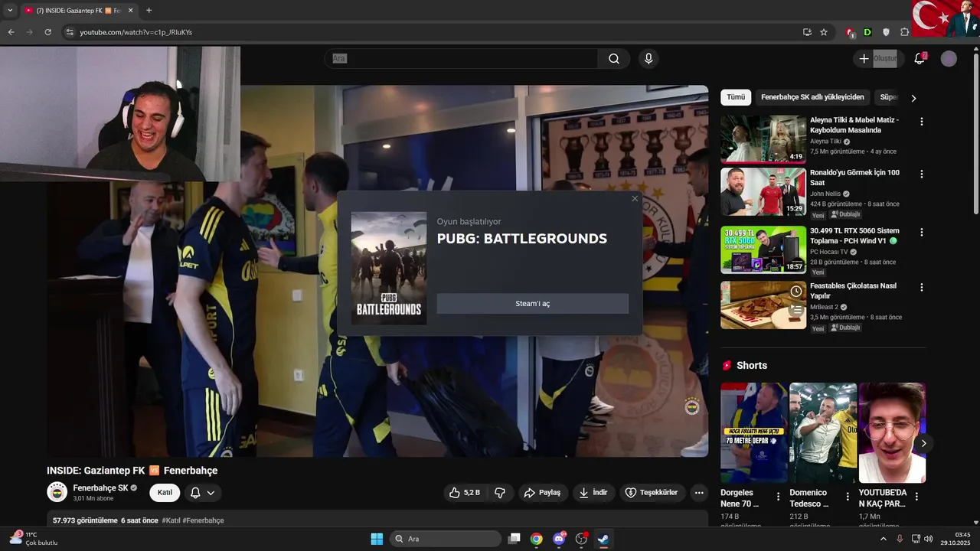The image size is (980, 551).
Task: Reload the page with refresh icon
Action: [x=47, y=32]
